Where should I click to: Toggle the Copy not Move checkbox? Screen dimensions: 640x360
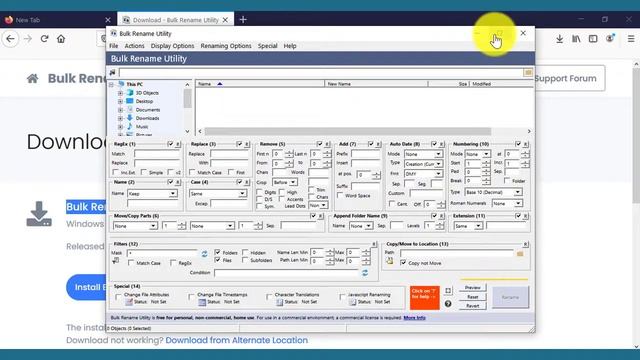pos(403,263)
